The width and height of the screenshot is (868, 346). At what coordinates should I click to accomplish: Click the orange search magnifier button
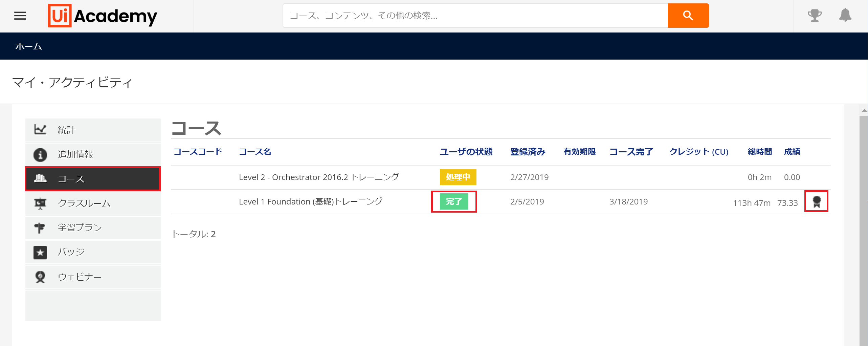pos(688,16)
